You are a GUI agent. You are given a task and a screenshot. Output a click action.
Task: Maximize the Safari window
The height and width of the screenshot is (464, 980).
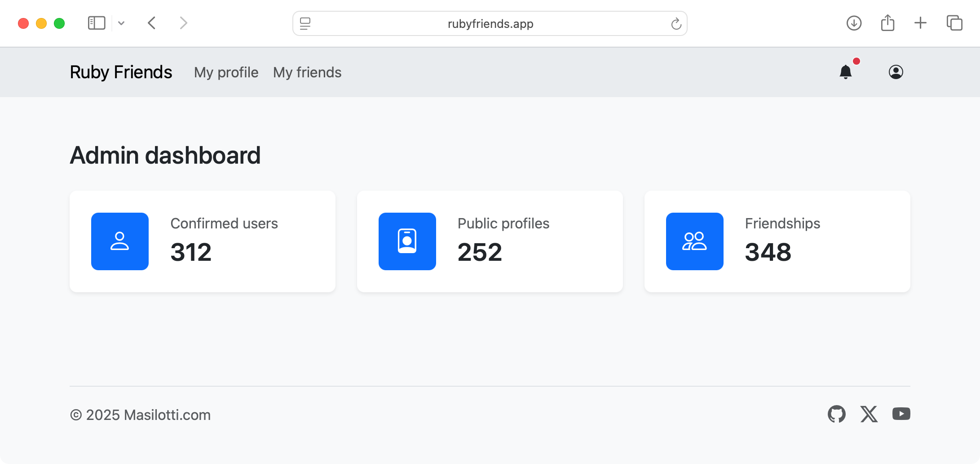pos(59,23)
